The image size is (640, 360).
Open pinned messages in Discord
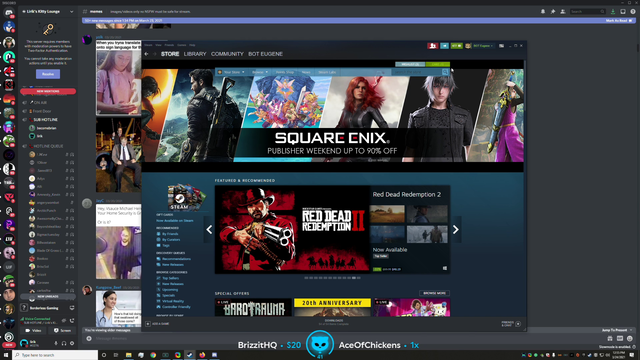[553, 11]
